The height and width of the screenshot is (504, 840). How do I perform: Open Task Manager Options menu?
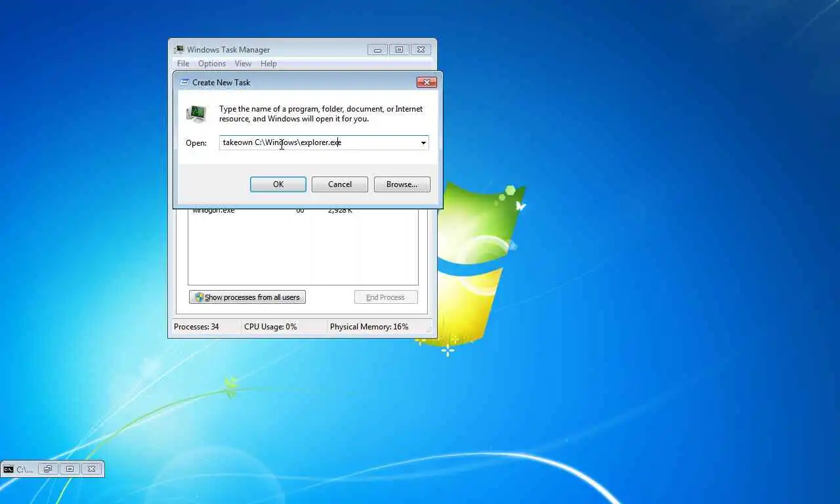[212, 64]
